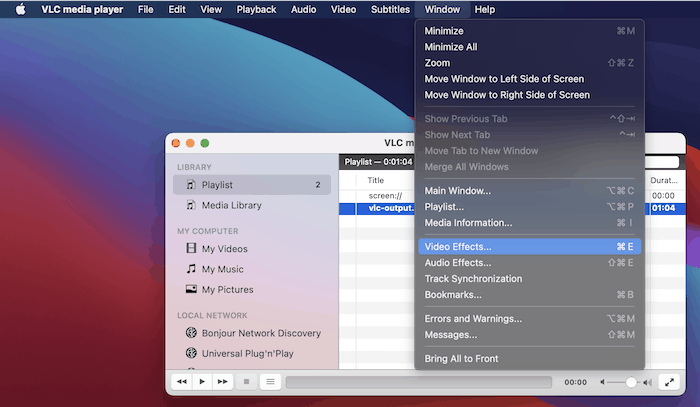Viewport: 700px width, 407px height.
Task: Toggle fullscreen with the expand arrows icon
Action: click(x=668, y=381)
